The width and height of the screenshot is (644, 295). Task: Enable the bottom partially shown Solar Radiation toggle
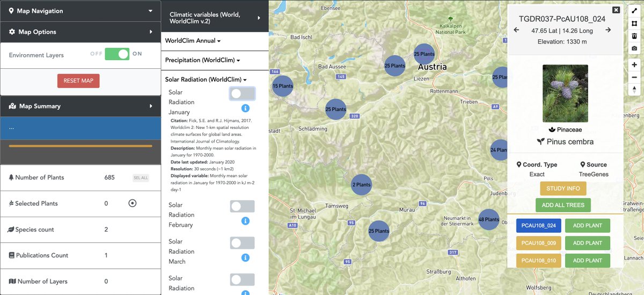pyautogui.click(x=242, y=279)
